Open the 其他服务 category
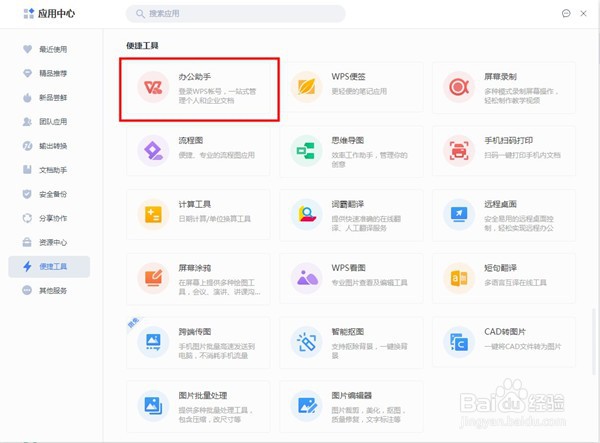This screenshot has height=443, width=600. click(x=49, y=290)
